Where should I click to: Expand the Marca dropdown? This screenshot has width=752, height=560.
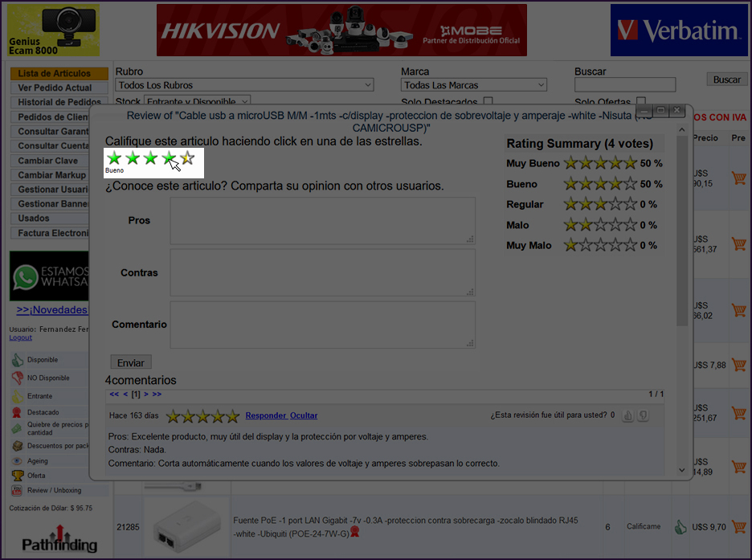pos(474,85)
